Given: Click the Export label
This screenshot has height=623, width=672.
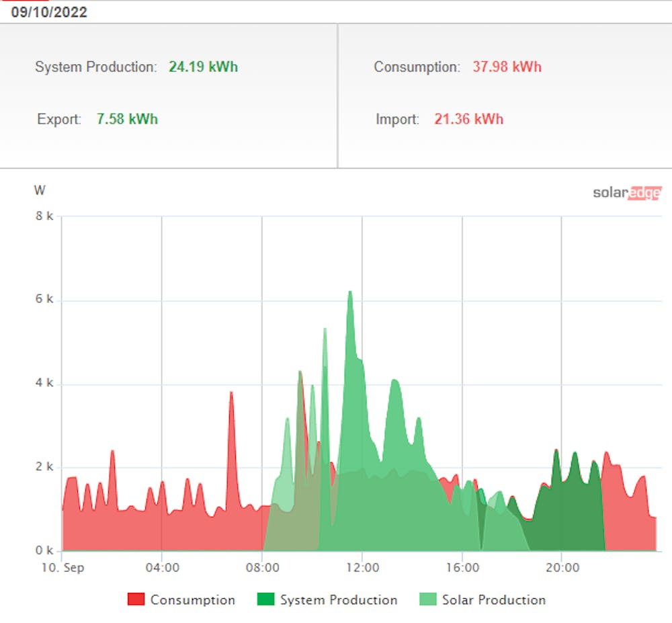Looking at the screenshot, I should [x=59, y=119].
